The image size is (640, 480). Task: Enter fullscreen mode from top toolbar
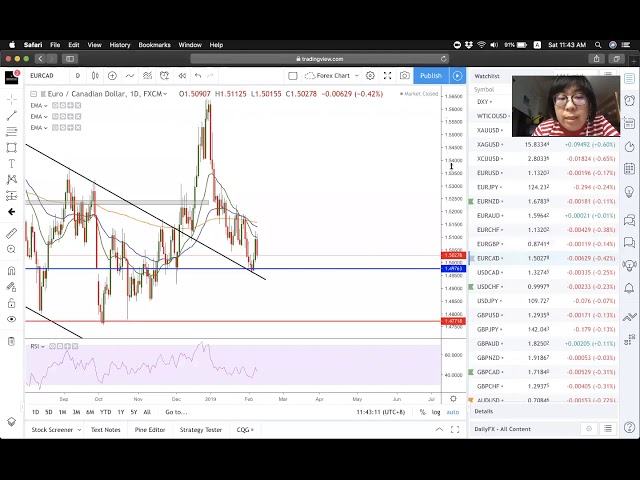click(x=387, y=76)
